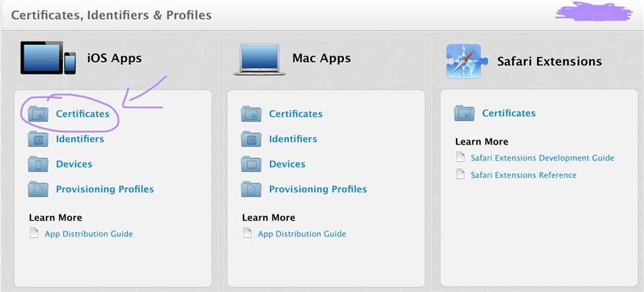Open Provisioning Profiles link under Mac Apps

(318, 189)
